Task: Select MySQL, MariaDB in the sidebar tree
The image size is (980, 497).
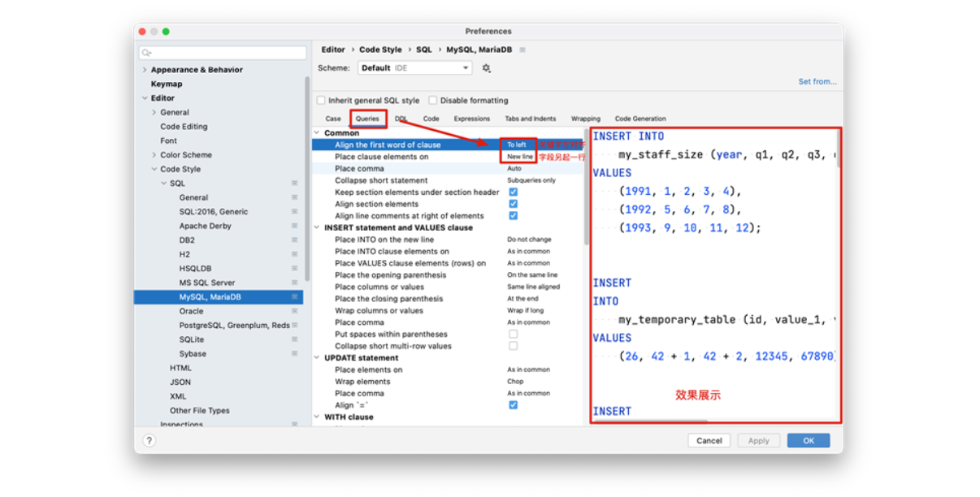Action: (219, 297)
